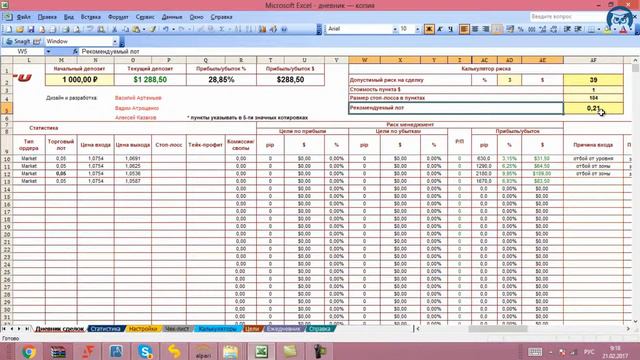Click the Decrease indent icon

[567, 29]
